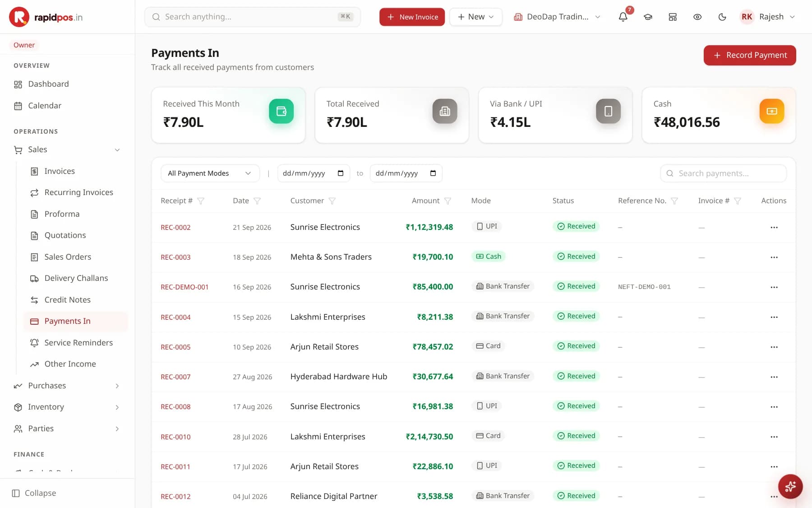Focus the Search anything field
This screenshot has height=508, width=812.
pos(252,17)
